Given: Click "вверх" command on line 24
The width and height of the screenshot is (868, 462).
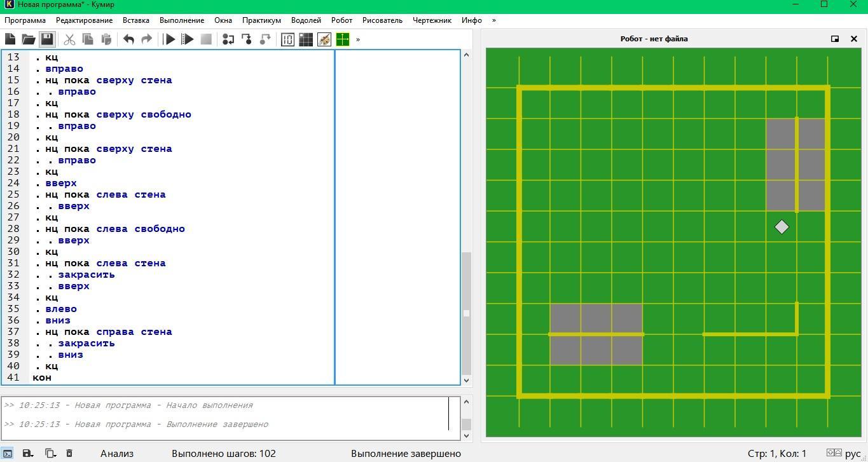Looking at the screenshot, I should [61, 183].
